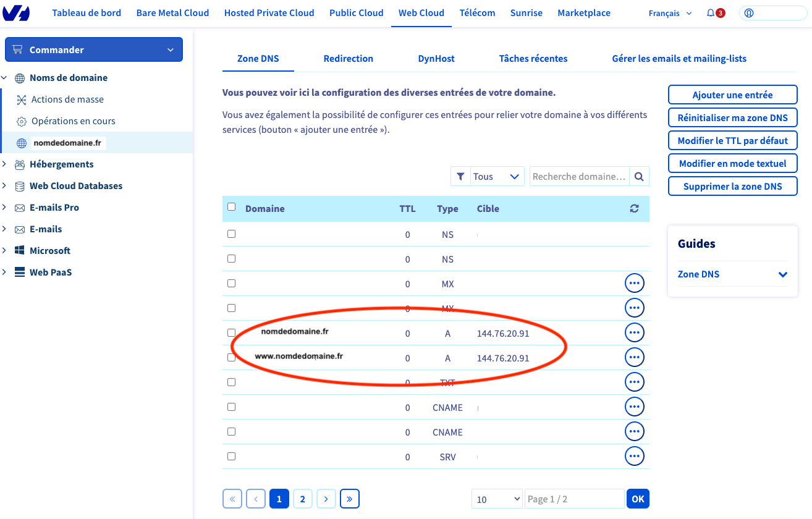The width and height of the screenshot is (812, 519).
Task: Open actions menu for the SRV record
Action: [x=634, y=456]
